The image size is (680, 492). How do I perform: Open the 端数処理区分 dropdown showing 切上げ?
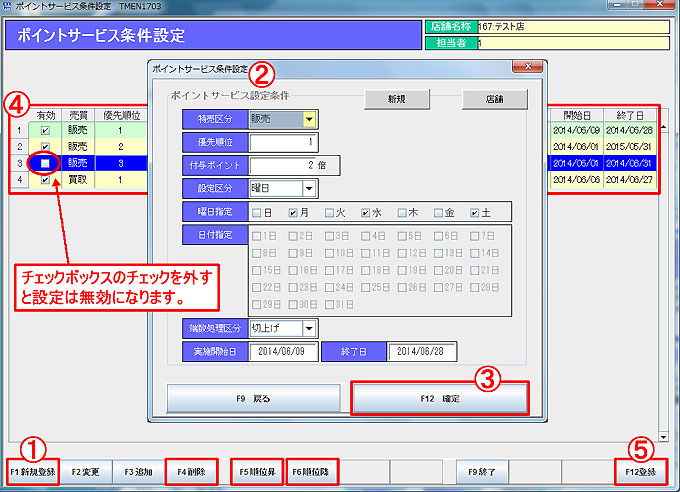click(x=309, y=328)
